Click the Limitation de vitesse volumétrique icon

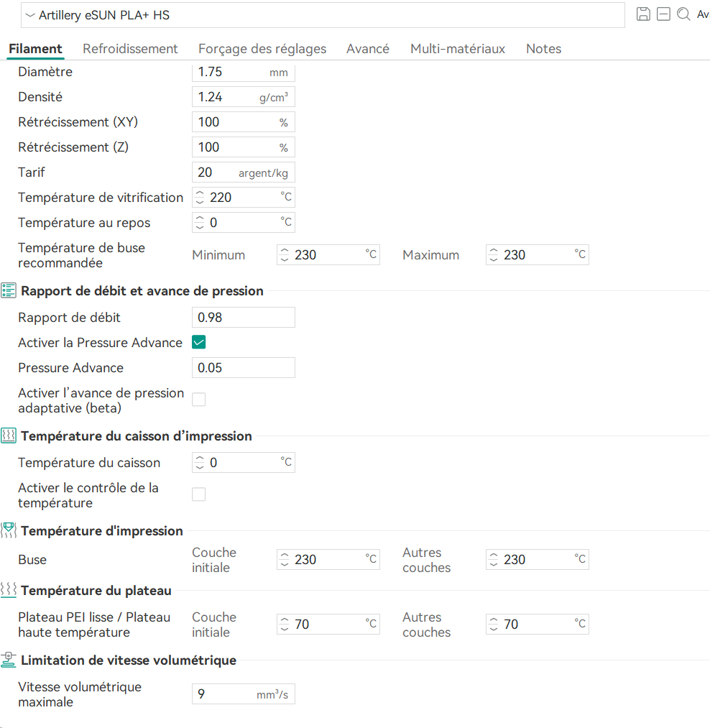point(9,660)
